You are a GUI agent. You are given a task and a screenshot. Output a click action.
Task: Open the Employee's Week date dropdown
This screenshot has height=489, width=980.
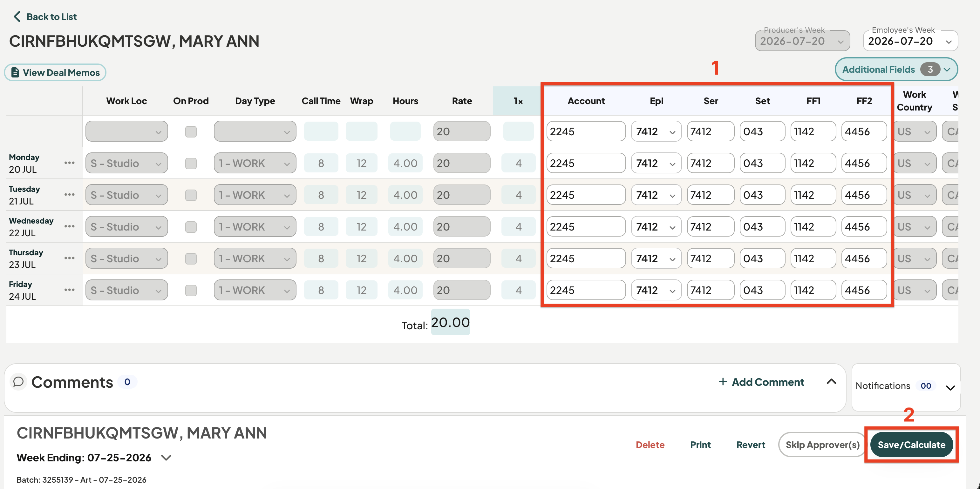coord(910,41)
